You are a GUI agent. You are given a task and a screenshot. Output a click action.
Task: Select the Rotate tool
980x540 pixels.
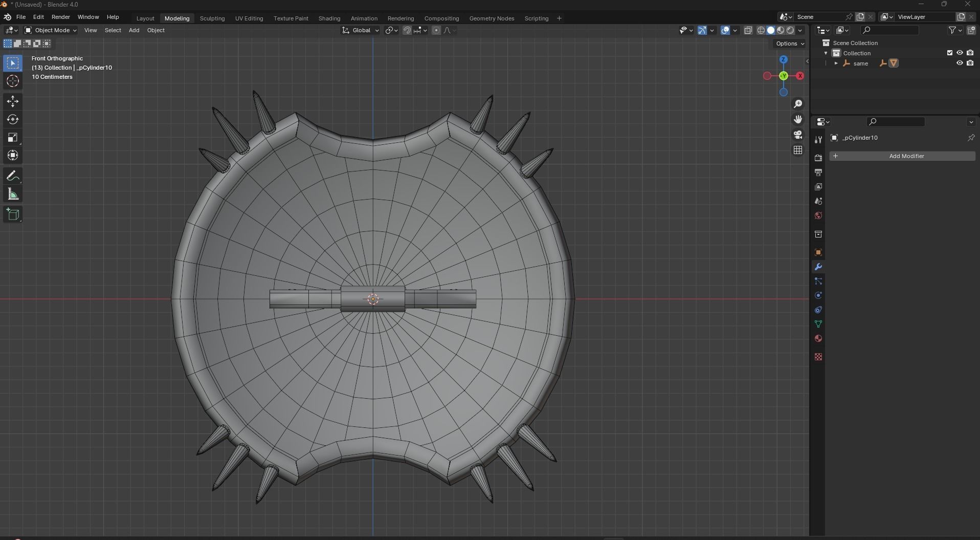13,119
